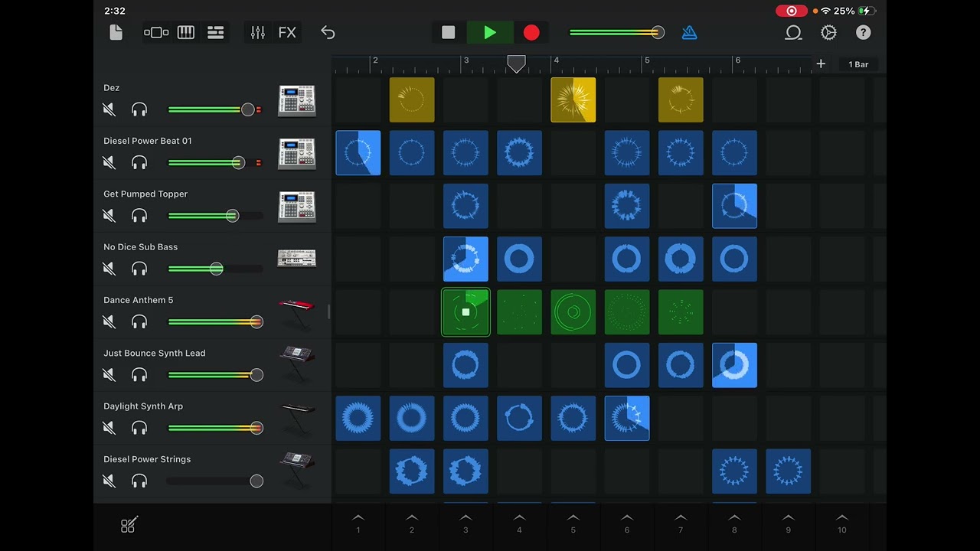The image size is (980, 551).
Task: Mute the Dez track
Action: pos(109,109)
